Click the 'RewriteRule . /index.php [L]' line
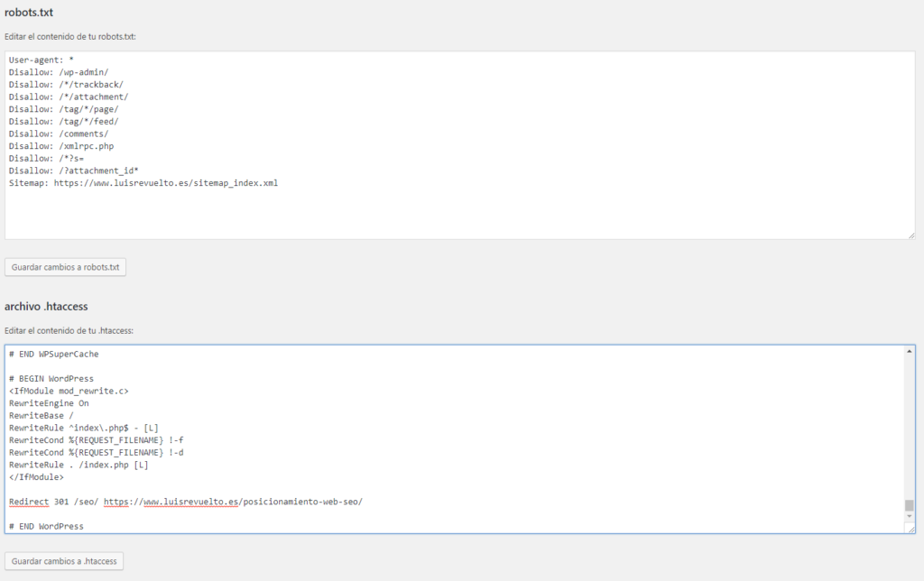 click(79, 465)
